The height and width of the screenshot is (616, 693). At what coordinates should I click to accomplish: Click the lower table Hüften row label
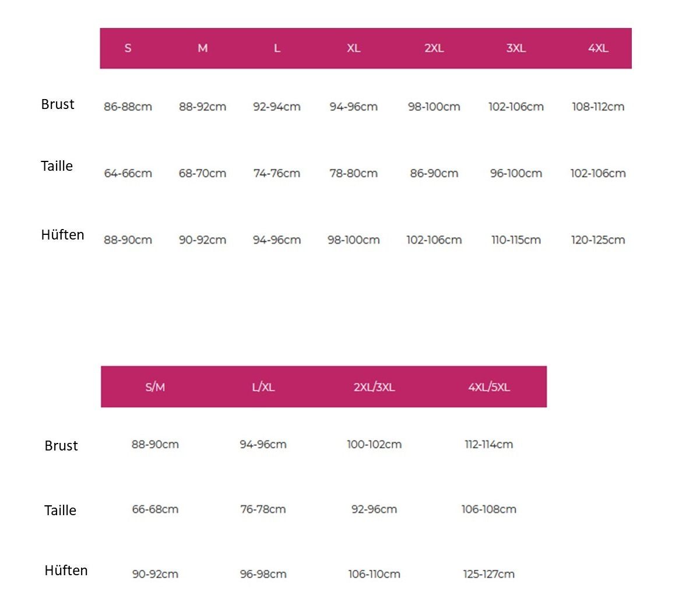point(66,571)
